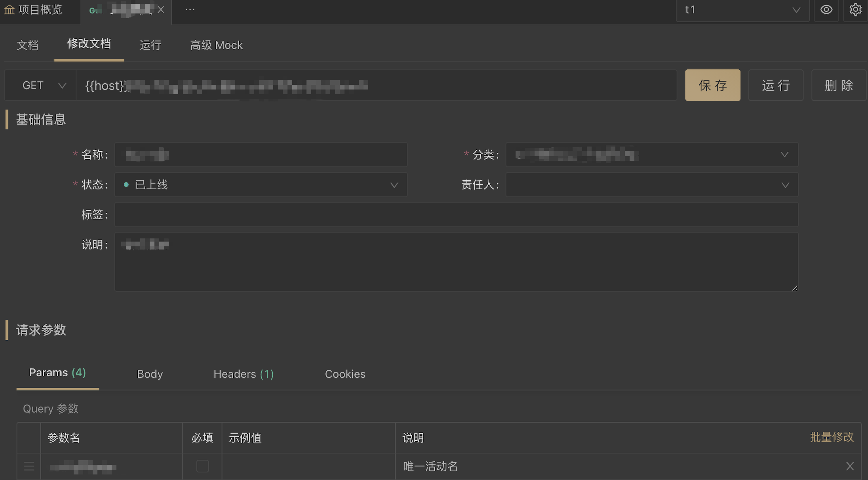Open the 责任人 owner dropdown
The width and height of the screenshot is (868, 480).
652,185
